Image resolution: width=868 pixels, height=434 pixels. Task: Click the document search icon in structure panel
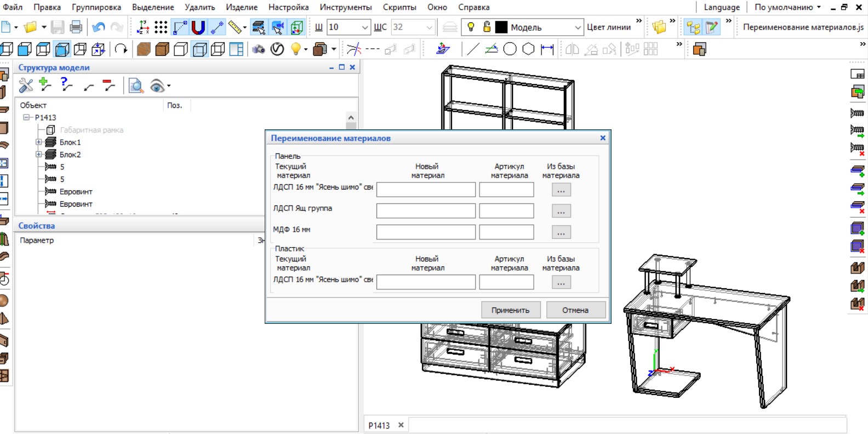click(135, 85)
